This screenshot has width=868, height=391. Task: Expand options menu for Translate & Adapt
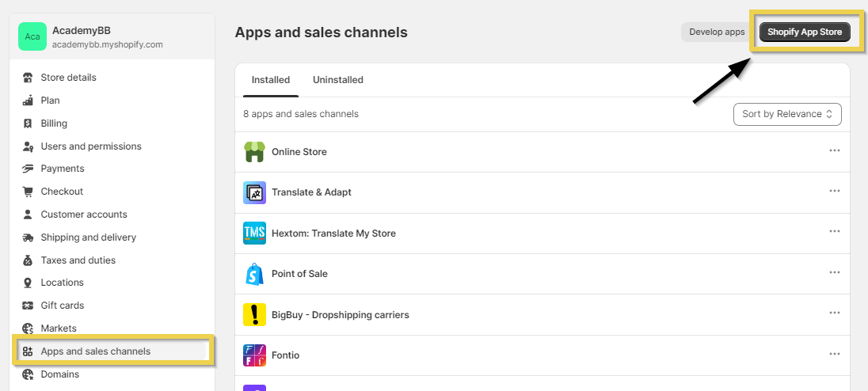click(x=834, y=191)
